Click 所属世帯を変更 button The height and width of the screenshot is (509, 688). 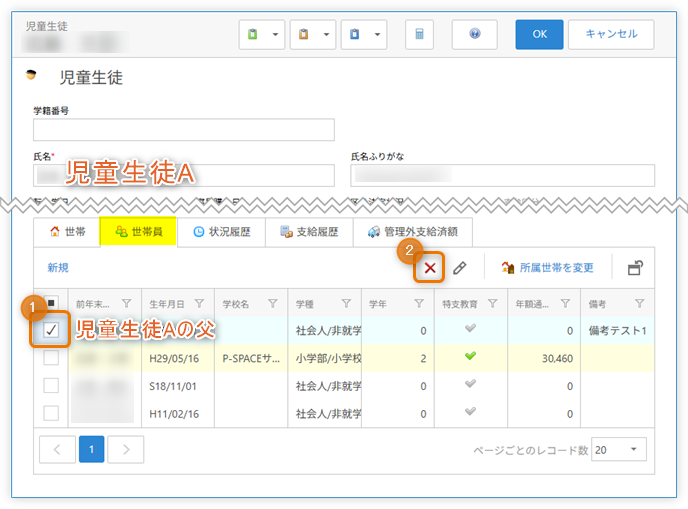548,268
